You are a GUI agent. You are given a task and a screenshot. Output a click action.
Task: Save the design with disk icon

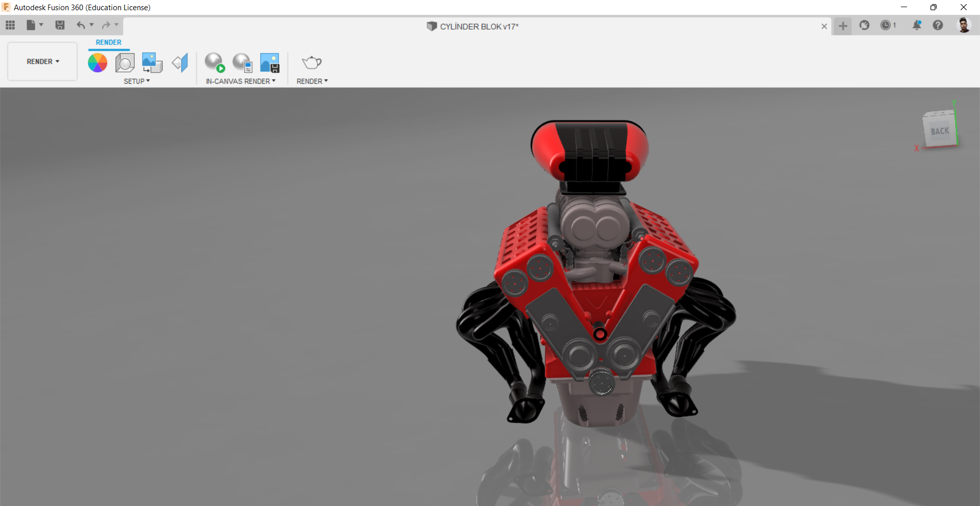(60, 25)
